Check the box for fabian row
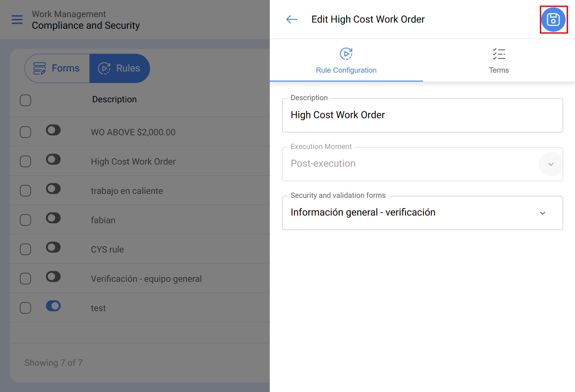 (25, 220)
